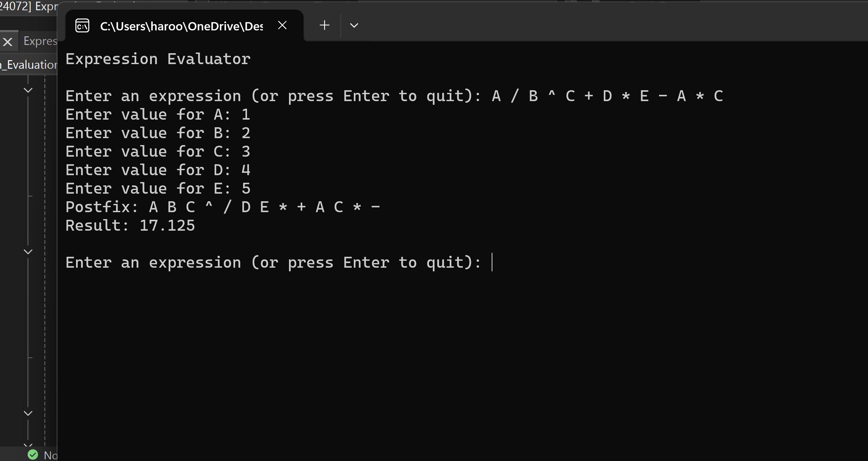
Task: Select the C:\Users\haroo\OneDrive tab title
Action: coord(181,26)
